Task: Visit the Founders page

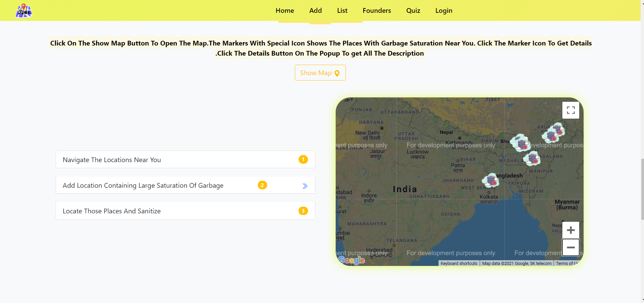Action: point(377,10)
